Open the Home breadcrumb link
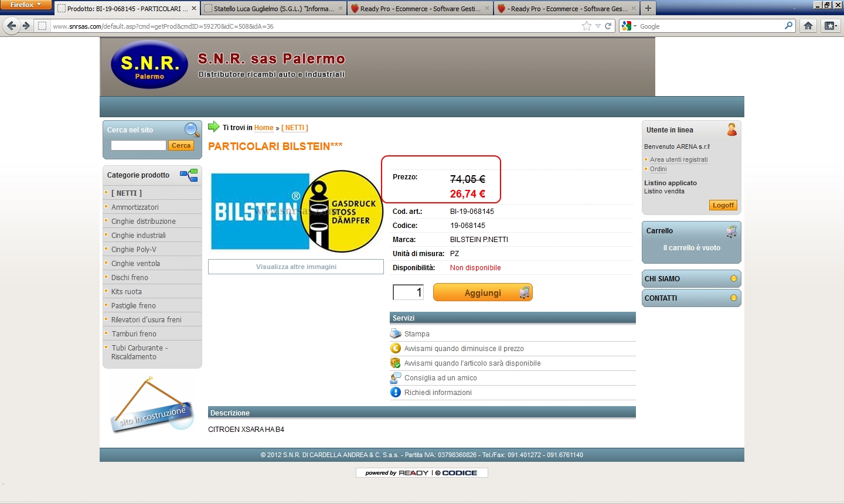This screenshot has height=504, width=844. click(x=264, y=128)
